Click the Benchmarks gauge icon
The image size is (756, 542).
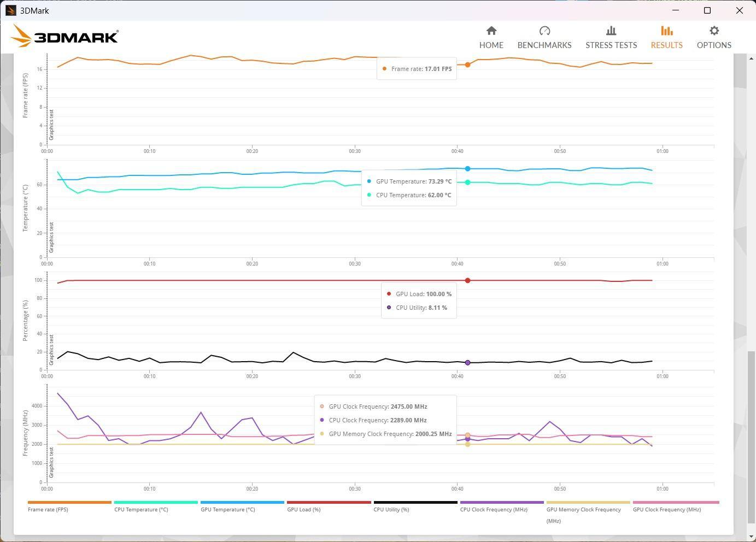[544, 31]
